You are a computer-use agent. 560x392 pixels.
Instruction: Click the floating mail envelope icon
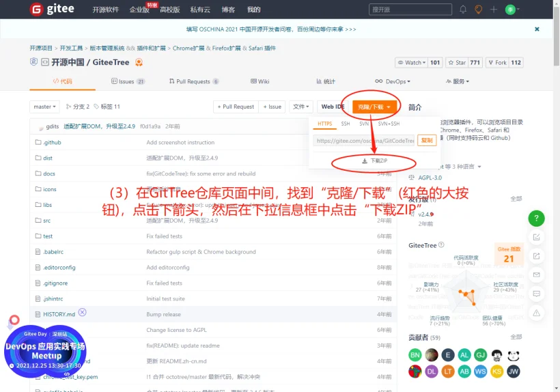coord(536,275)
